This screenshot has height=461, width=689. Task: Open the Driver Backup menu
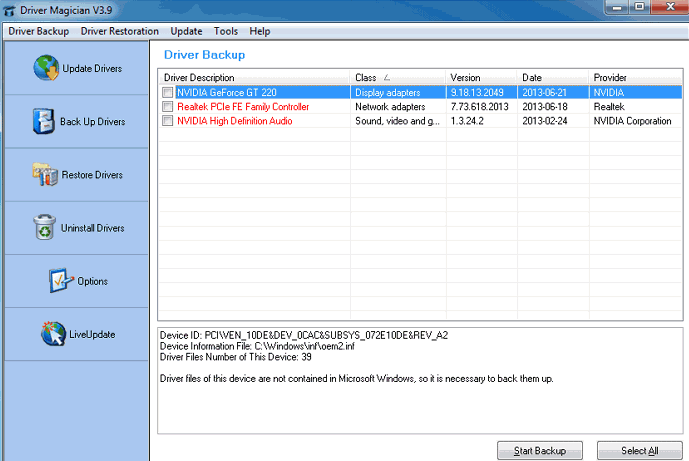(x=40, y=31)
